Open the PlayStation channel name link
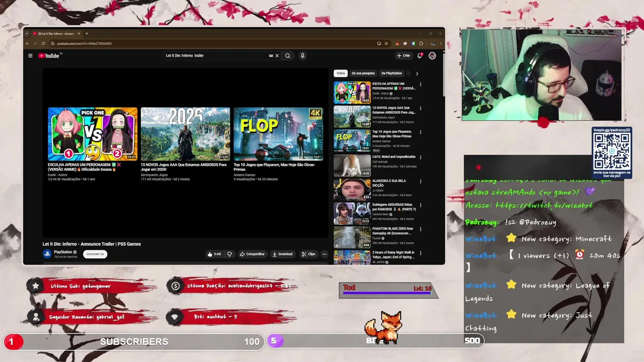Screen dimensions: 644x362 (63, 252)
